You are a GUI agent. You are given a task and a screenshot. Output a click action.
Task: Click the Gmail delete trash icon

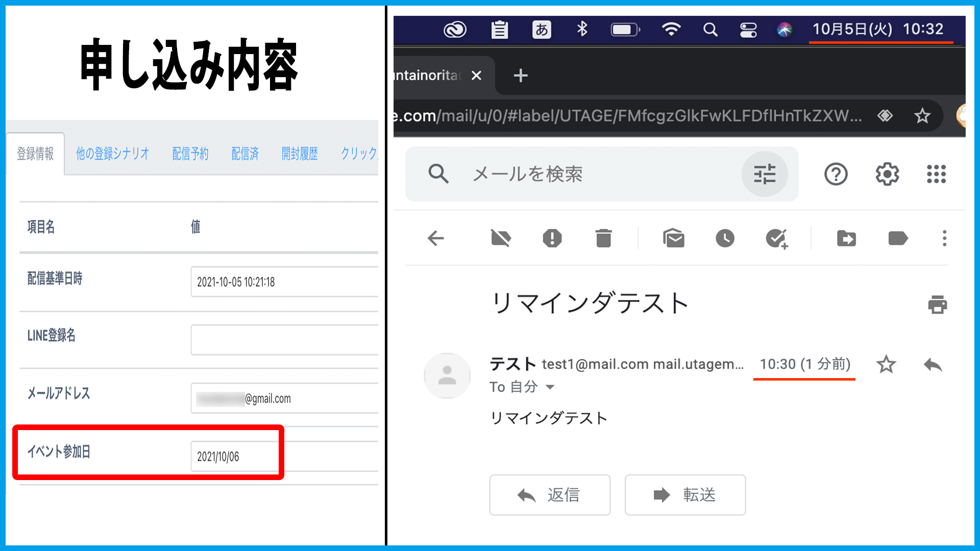coord(603,238)
